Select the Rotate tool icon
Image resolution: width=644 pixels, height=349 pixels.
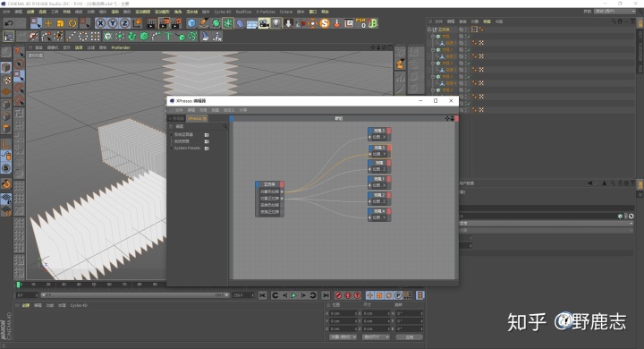tap(72, 23)
